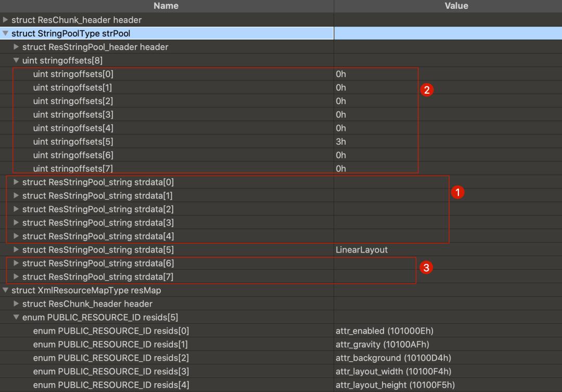Expand struct ResStringPool_header header row
Viewport: 562px width, 392px height.
17,47
